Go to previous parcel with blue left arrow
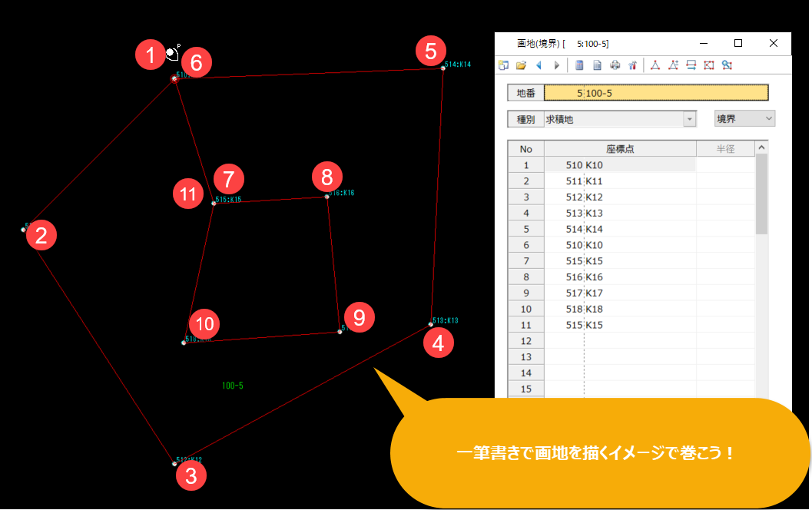812x510 pixels. (x=539, y=65)
